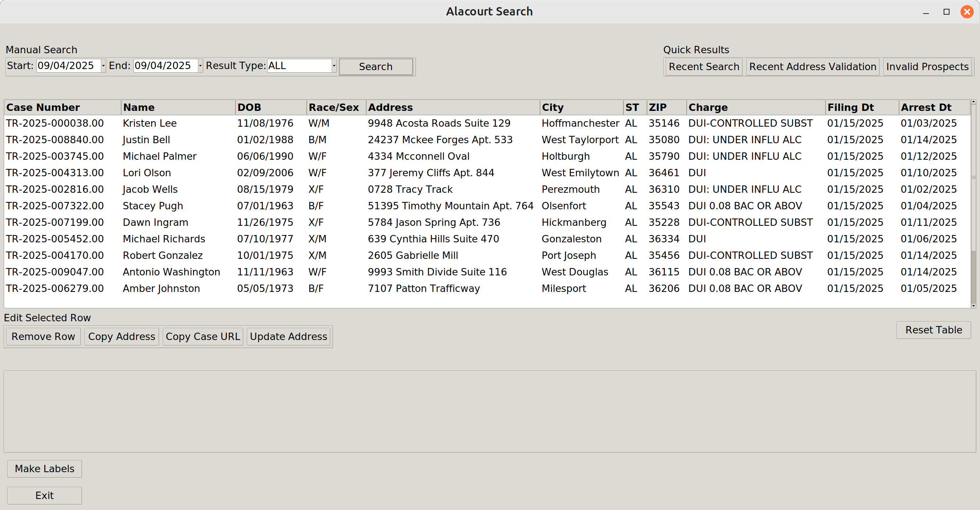
Task: Copy Case URL button
Action: coord(203,337)
